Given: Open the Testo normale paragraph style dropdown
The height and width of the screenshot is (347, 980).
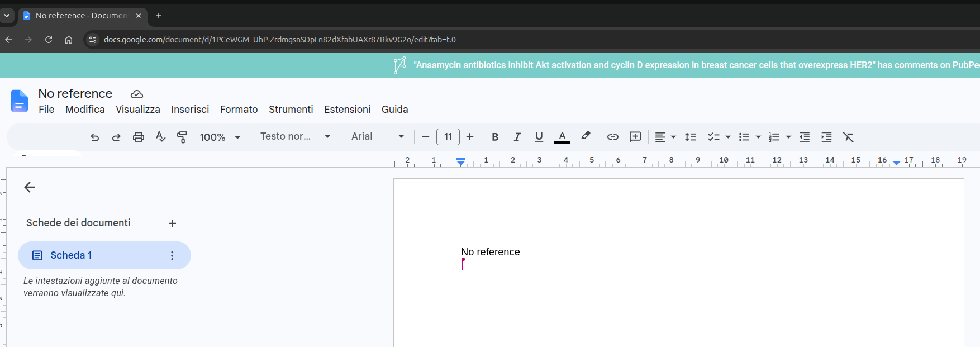Looking at the screenshot, I should 295,136.
